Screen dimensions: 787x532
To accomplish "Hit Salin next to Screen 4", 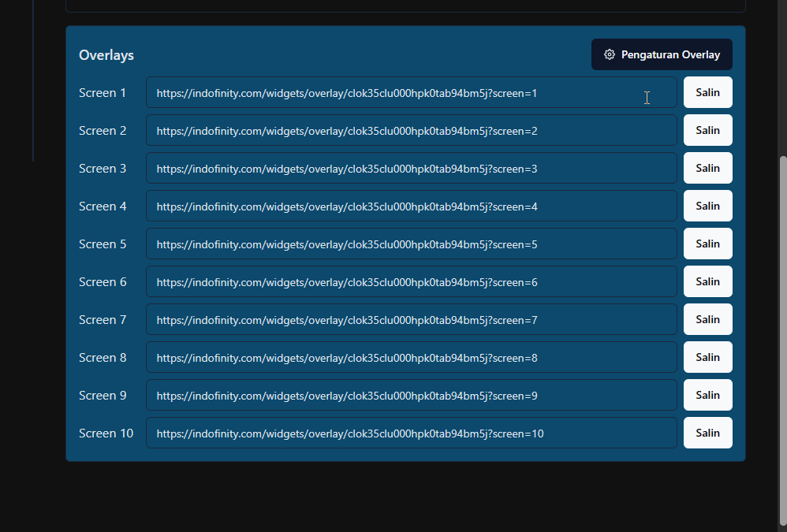I will (707, 206).
